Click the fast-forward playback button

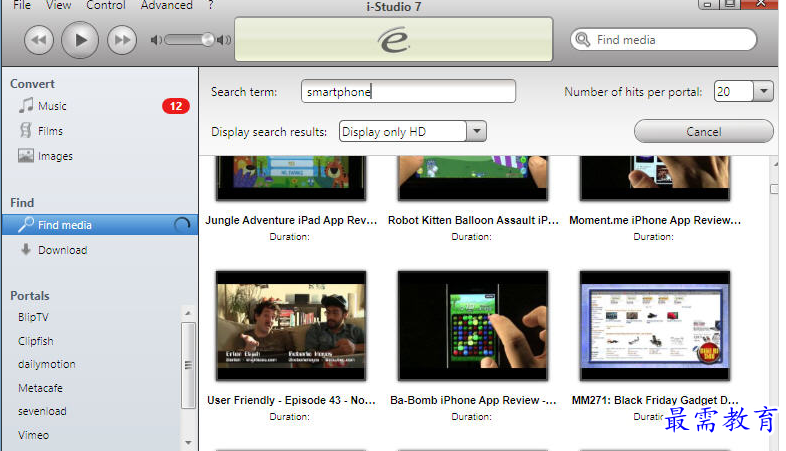(x=122, y=40)
